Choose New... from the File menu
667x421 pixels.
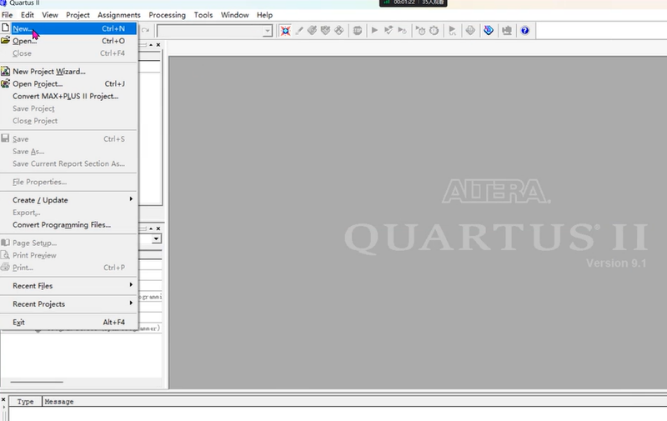[x=69, y=28]
